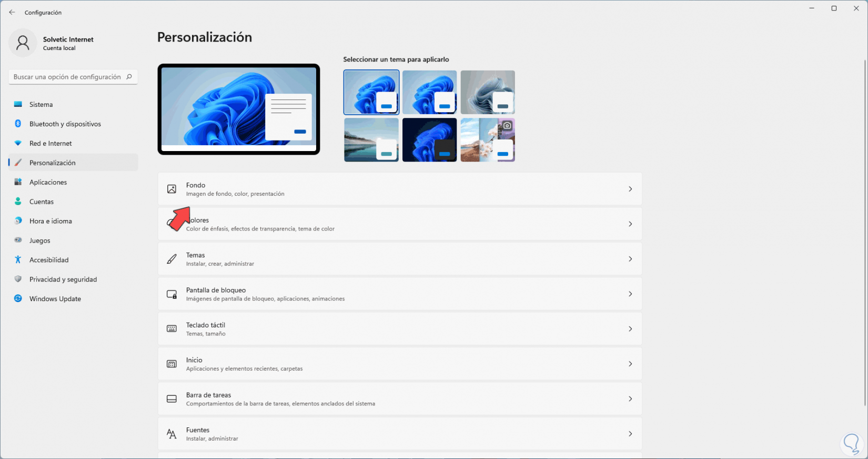Open Windows Update in the sidebar
868x459 pixels.
(x=73, y=298)
